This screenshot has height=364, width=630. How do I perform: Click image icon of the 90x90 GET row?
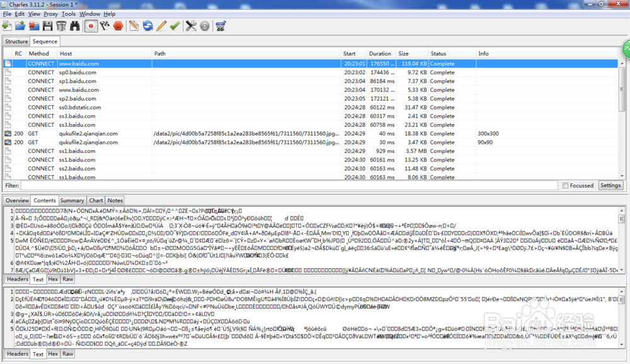pos(8,142)
